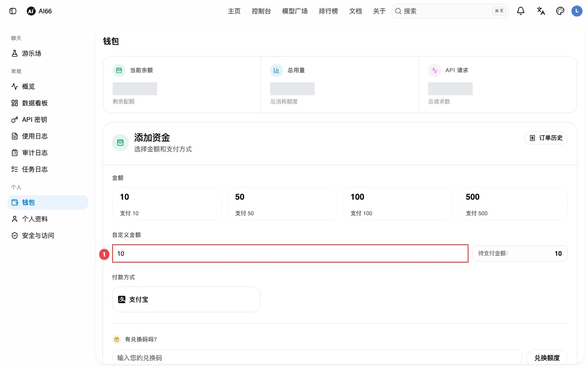Image resolution: width=588 pixels, height=368 pixels.
Task: Click the 添加资金 wallet icon
Action: coord(120,143)
